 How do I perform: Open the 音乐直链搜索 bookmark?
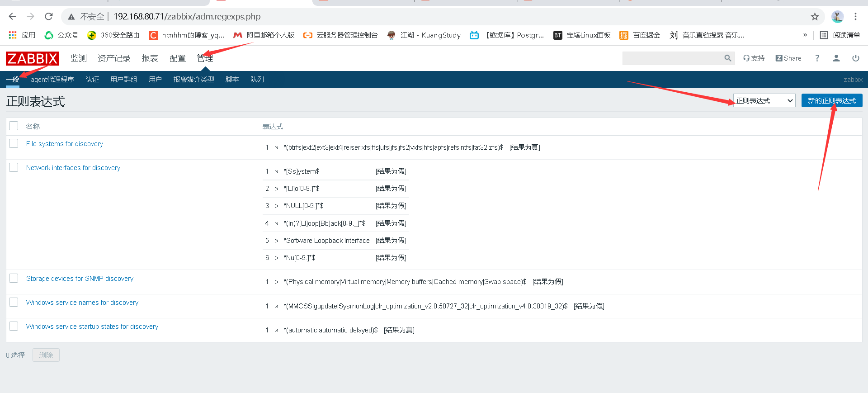tap(707, 35)
